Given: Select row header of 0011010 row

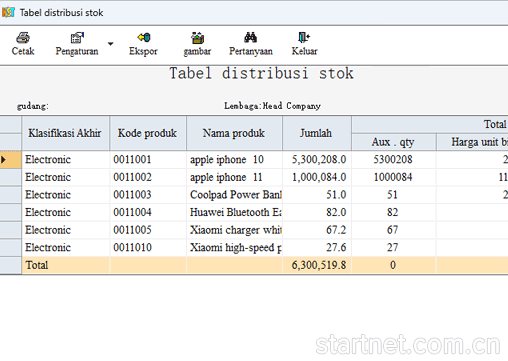Looking at the screenshot, I should [x=10, y=248].
